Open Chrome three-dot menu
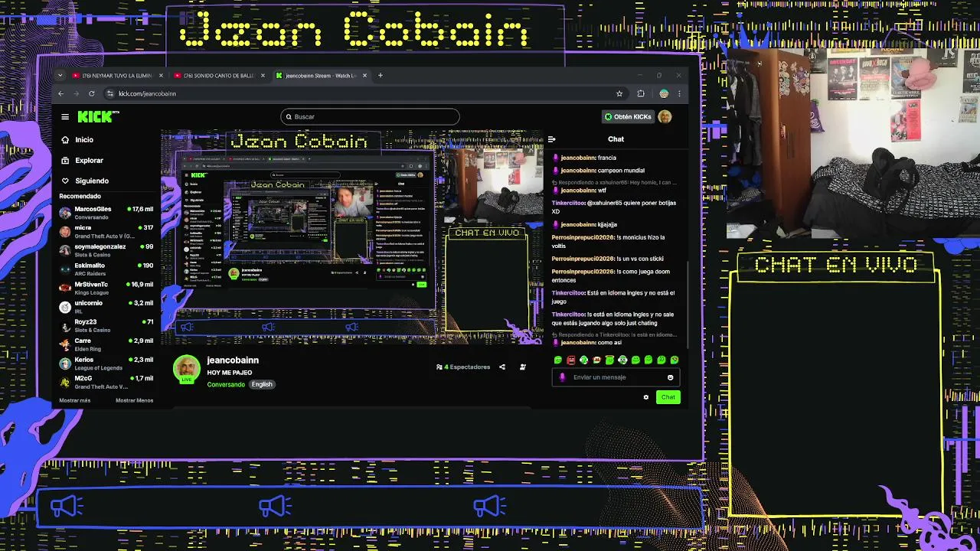 tap(679, 94)
